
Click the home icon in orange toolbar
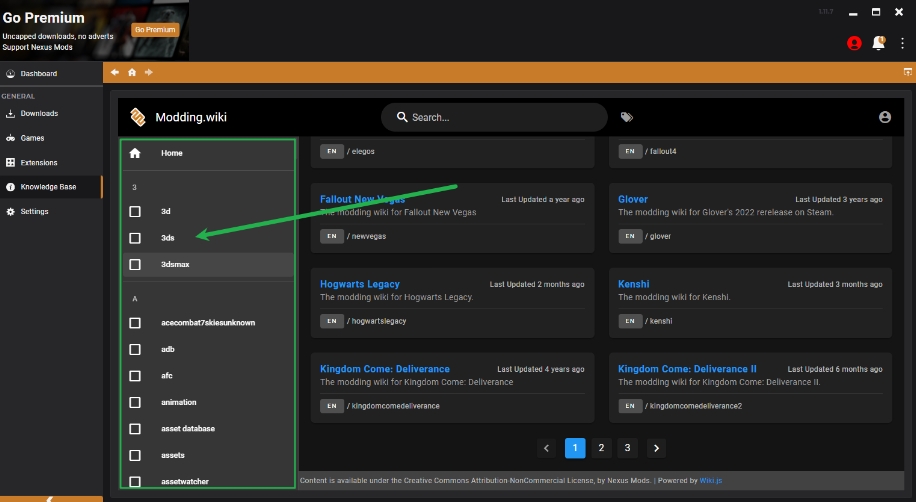pyautogui.click(x=132, y=72)
